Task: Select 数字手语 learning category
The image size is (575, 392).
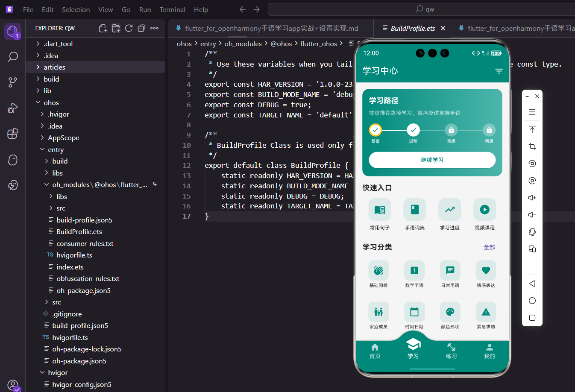Action: click(414, 274)
